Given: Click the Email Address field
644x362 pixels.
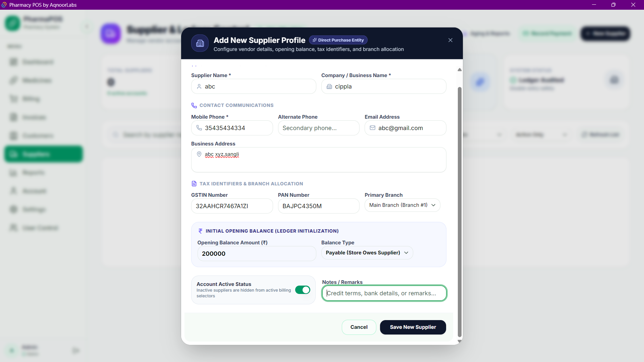Looking at the screenshot, I should pyautogui.click(x=405, y=128).
